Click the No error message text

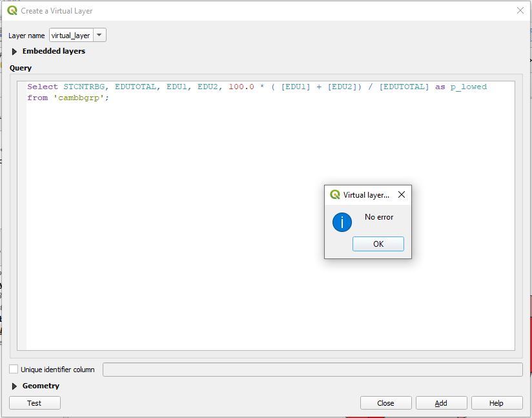coord(378,217)
